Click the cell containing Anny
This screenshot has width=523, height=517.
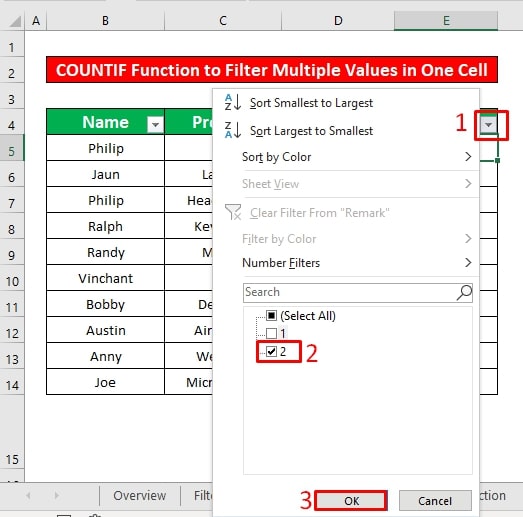[105, 356]
